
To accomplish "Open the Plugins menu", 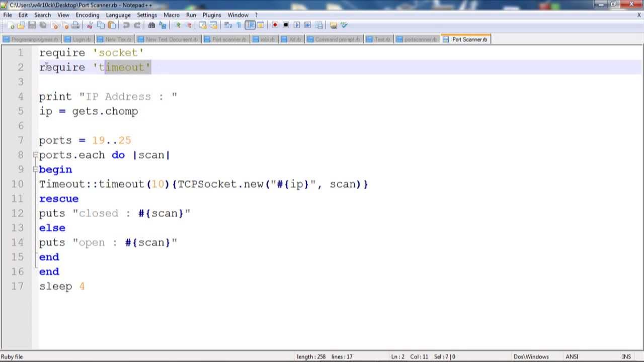I will pos(212,15).
